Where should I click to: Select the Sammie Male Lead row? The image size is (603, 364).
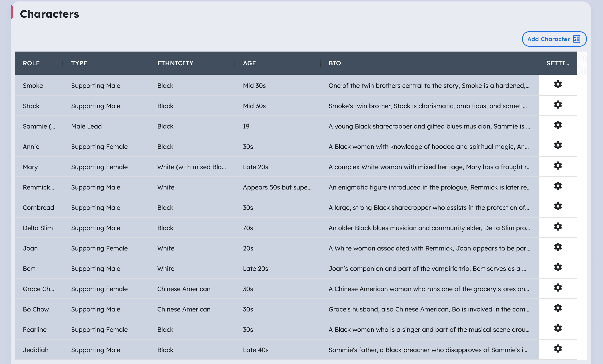click(86, 126)
